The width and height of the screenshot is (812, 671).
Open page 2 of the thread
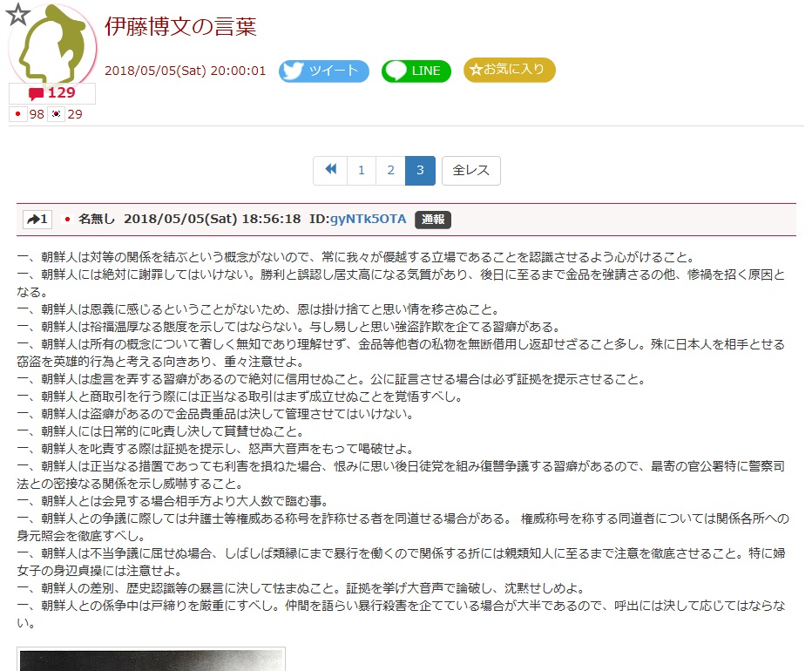tap(391, 170)
